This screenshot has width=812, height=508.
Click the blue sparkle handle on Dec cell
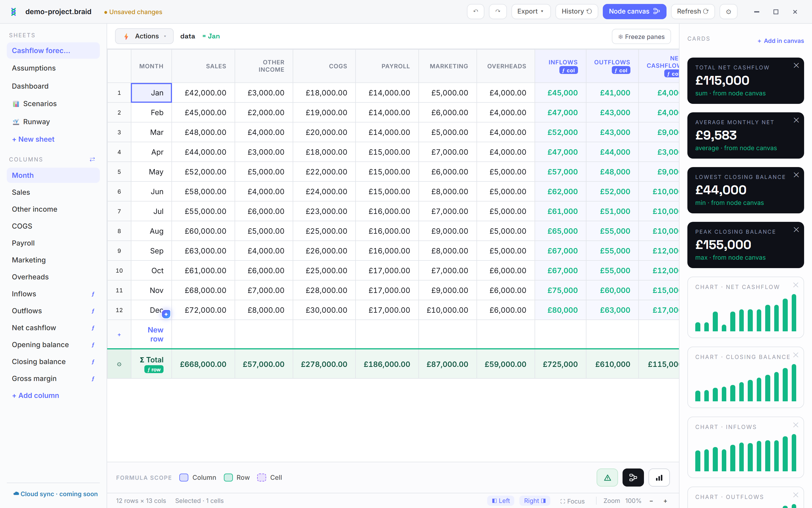pyautogui.click(x=166, y=314)
